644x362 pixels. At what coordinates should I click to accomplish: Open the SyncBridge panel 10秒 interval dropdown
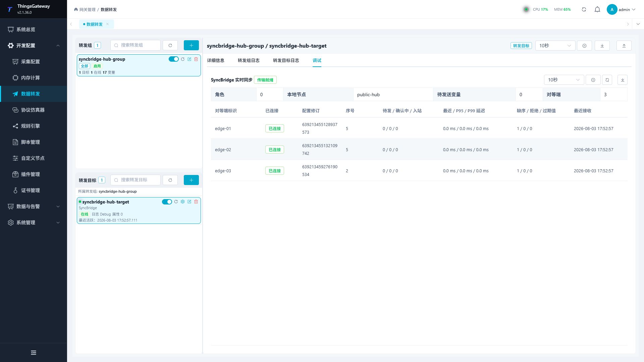pos(564,80)
